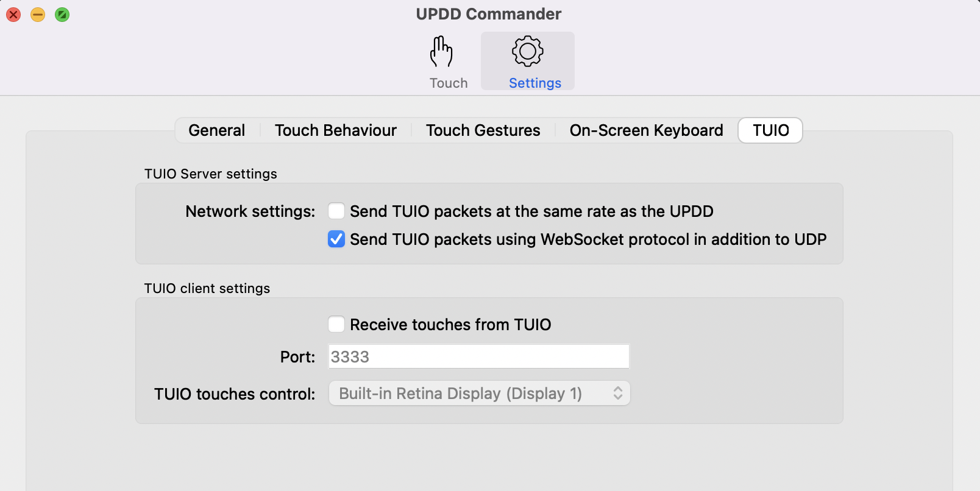Click the dropdown chevron arrows for display

point(618,394)
